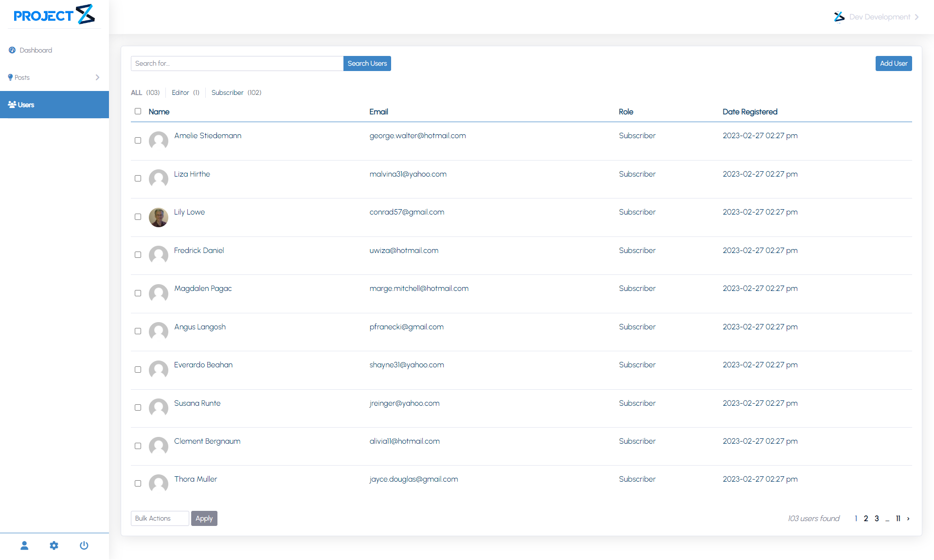Screen dimensions: 934x560
Task: Click Magdalen Pagac's avatar icon
Action: (x=159, y=293)
